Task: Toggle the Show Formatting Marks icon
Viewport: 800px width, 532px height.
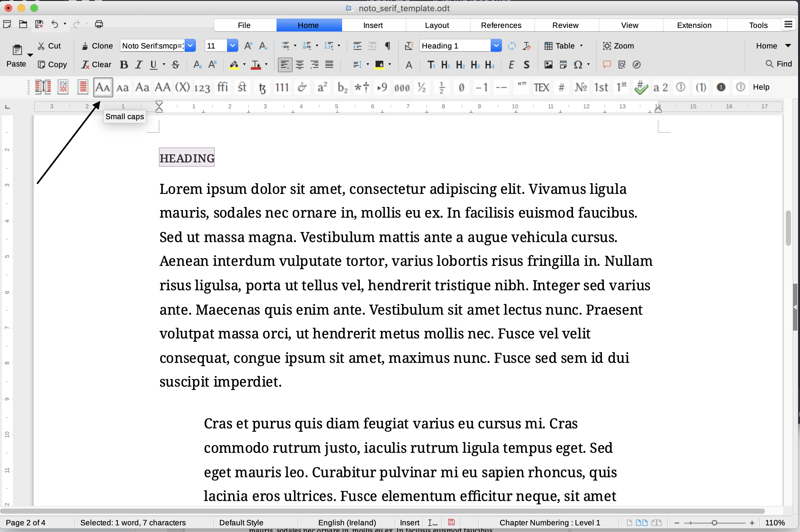Action: coord(387,46)
